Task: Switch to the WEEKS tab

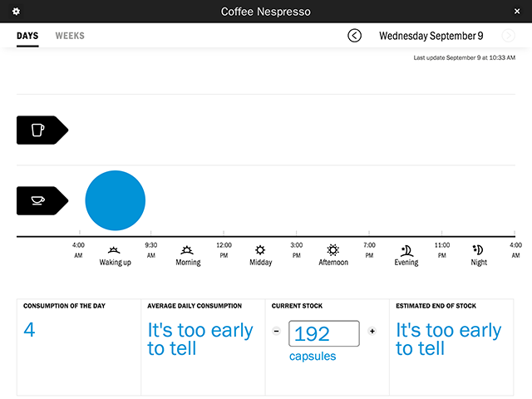Action: (70, 36)
